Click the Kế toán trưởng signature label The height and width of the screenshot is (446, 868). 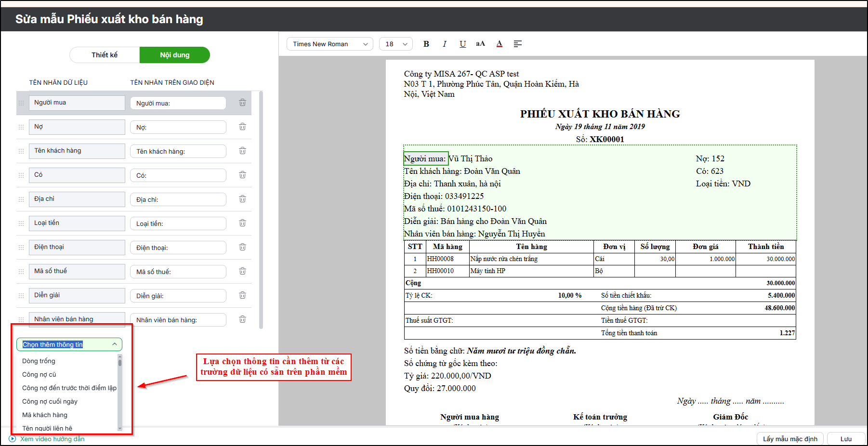(x=600, y=417)
